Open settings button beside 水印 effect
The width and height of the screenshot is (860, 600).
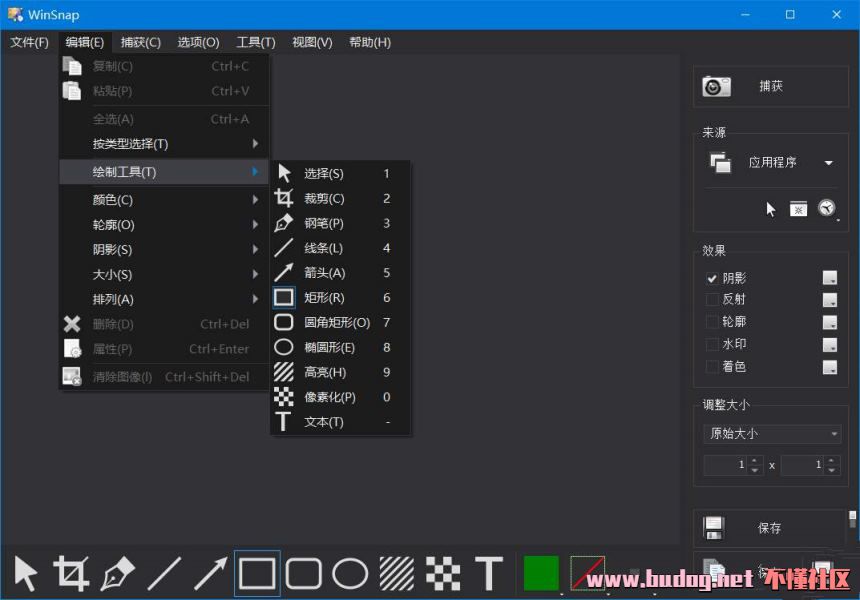(x=830, y=344)
